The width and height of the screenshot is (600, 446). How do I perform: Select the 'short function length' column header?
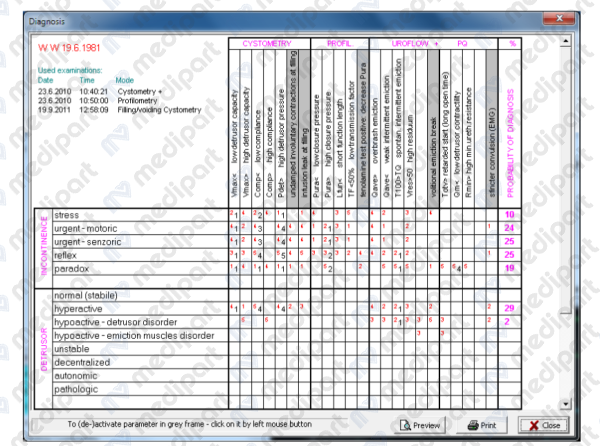tap(340, 129)
